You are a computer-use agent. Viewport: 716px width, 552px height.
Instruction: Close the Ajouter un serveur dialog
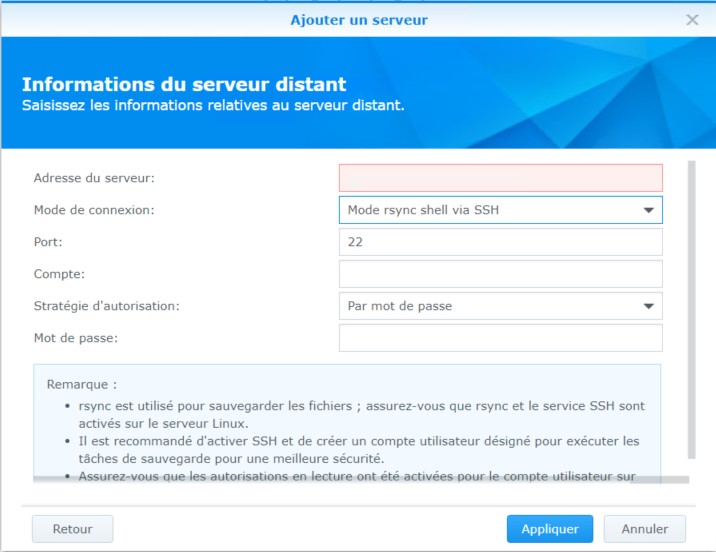coord(692,19)
